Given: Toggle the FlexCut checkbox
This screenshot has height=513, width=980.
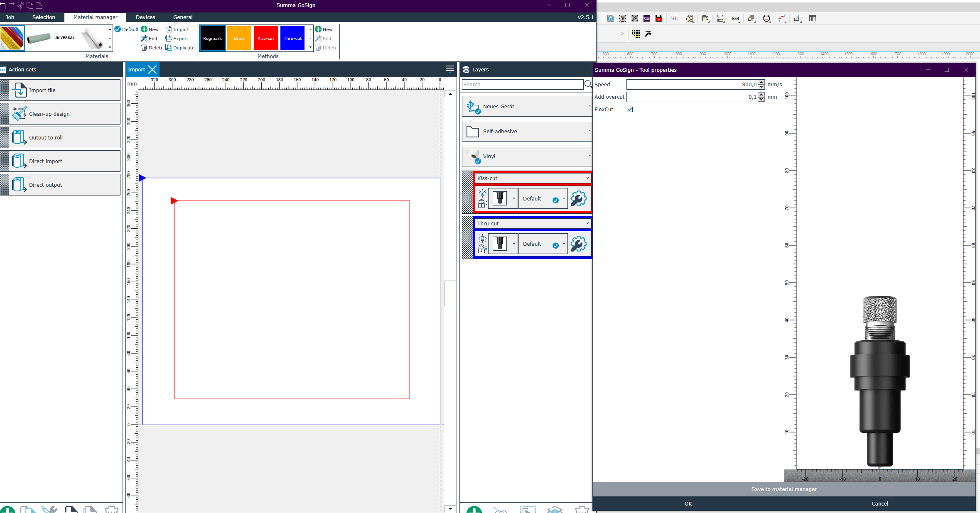Looking at the screenshot, I should (630, 109).
